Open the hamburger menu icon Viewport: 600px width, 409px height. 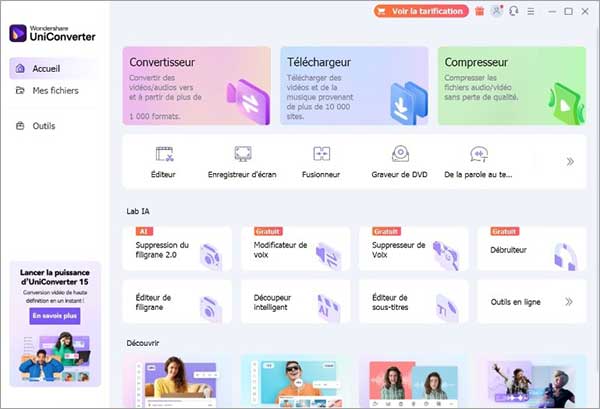[x=531, y=11]
